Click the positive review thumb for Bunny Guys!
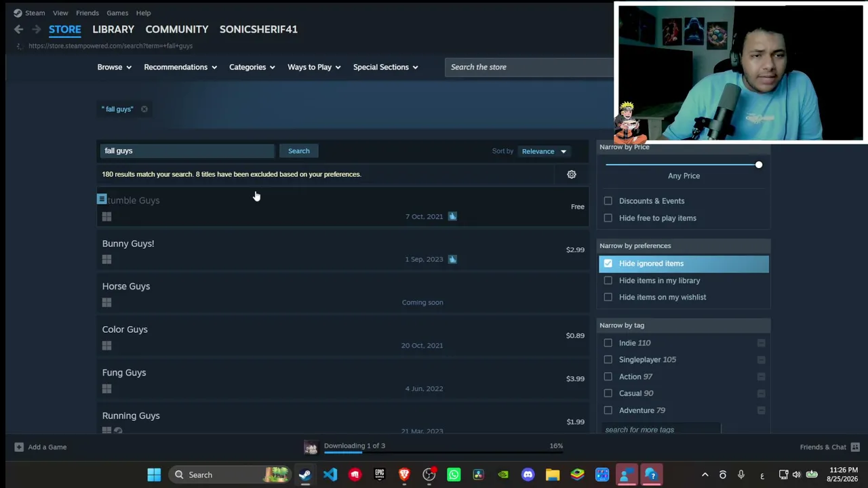This screenshot has height=488, width=868. (x=452, y=259)
